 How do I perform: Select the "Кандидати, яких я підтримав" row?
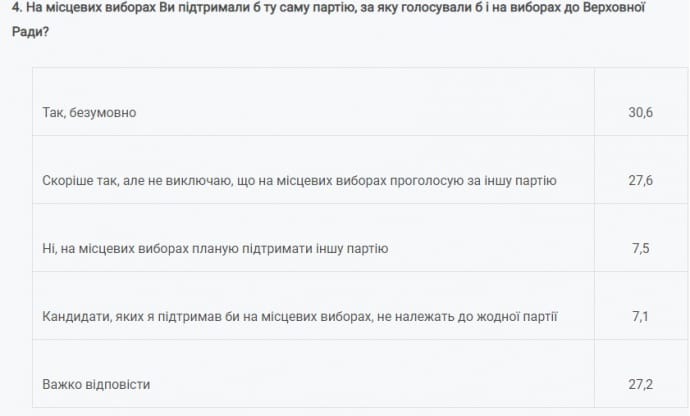click(x=300, y=317)
